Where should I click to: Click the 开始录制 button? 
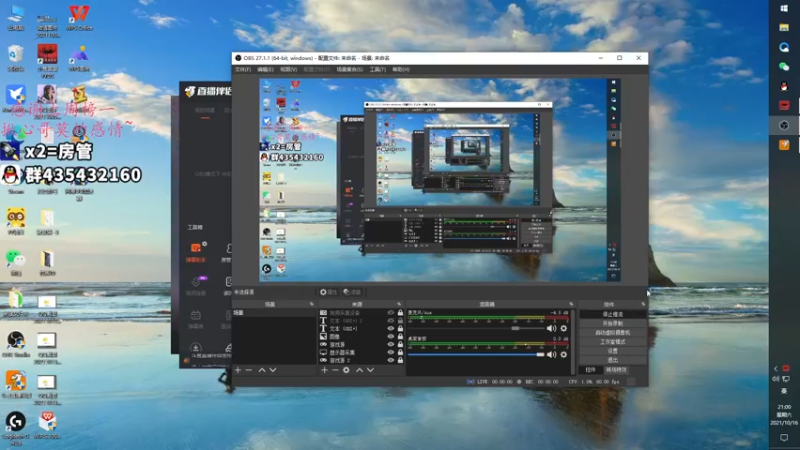pyautogui.click(x=613, y=323)
